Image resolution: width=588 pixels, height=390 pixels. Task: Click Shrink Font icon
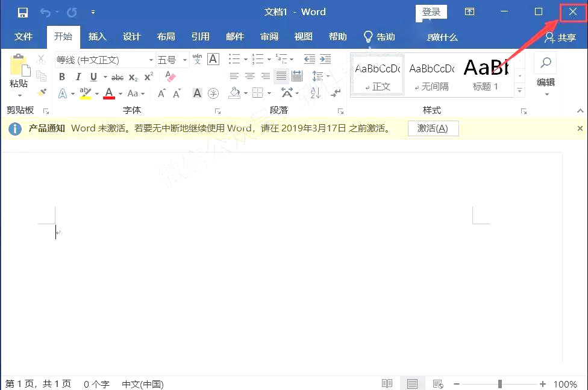tap(177, 93)
